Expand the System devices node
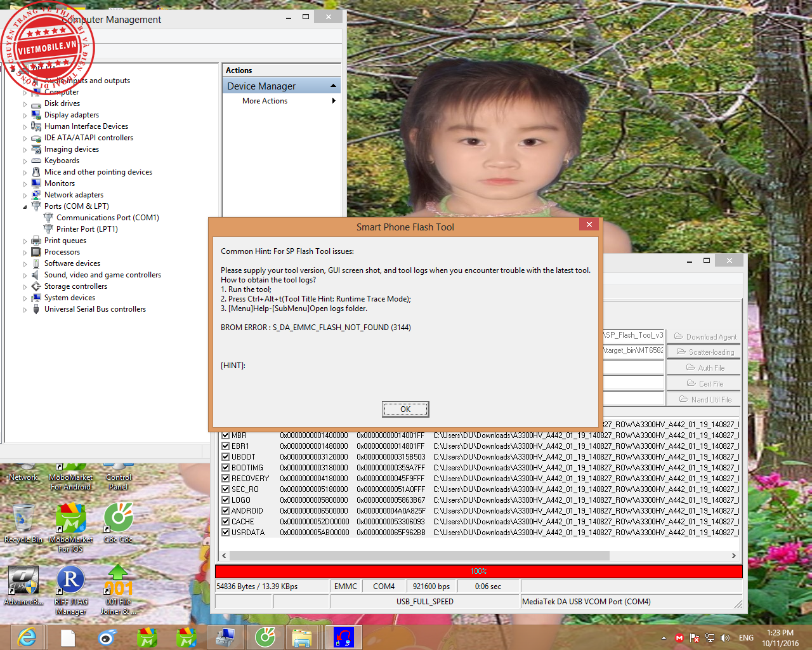 tap(25, 298)
